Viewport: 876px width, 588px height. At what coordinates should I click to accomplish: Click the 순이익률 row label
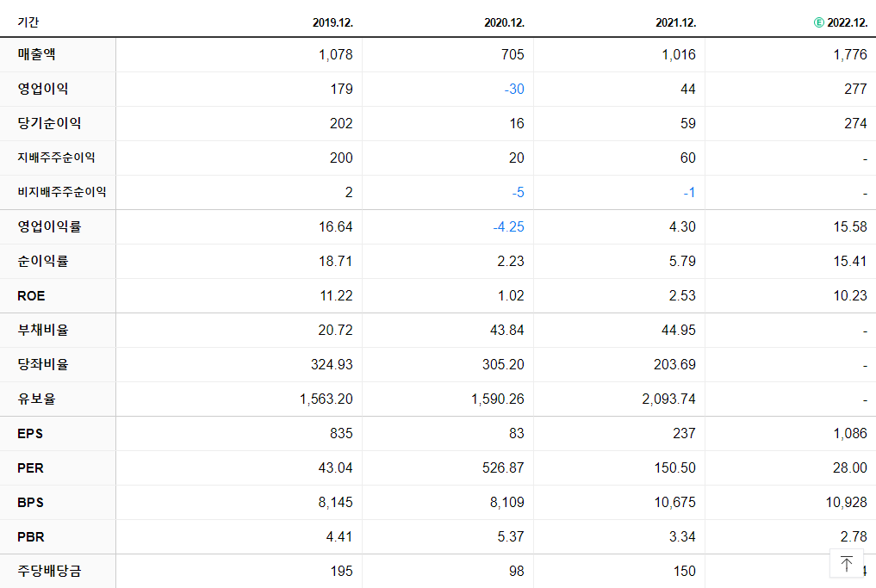42,262
